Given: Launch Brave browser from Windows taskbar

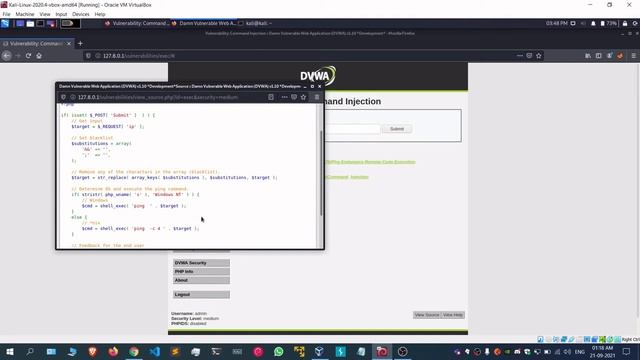Looking at the screenshot, I should tap(93, 351).
